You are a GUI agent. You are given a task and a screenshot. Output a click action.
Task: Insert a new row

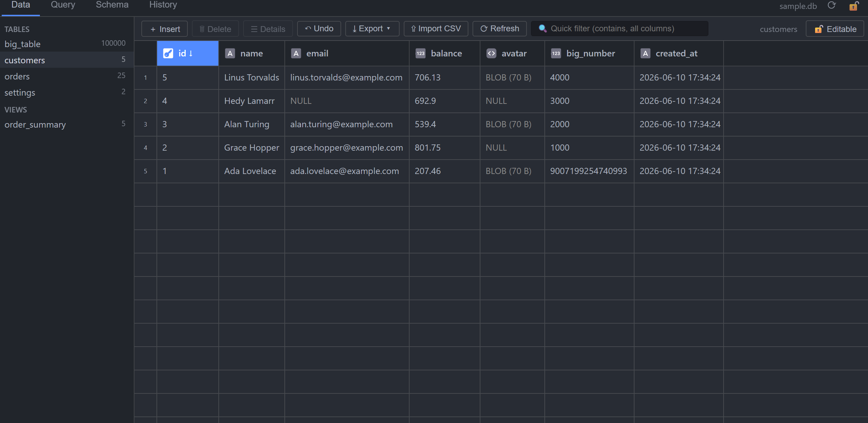(x=164, y=29)
